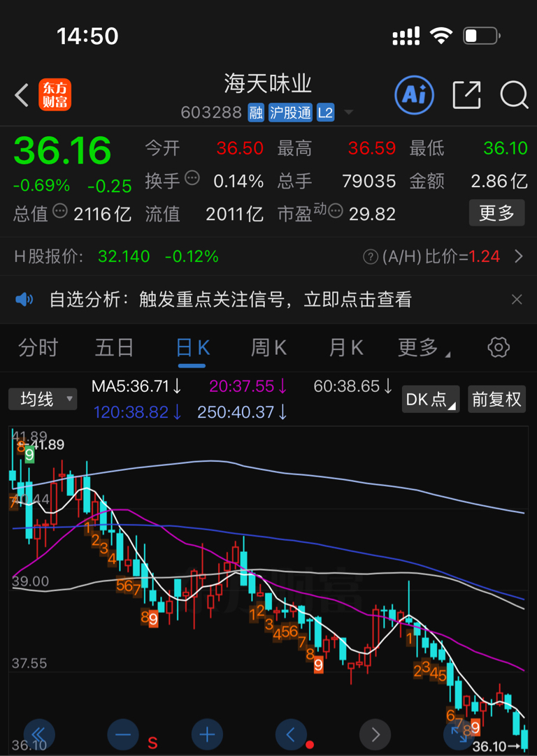Open the DK点 dropdown
Image resolution: width=537 pixels, height=756 pixels.
(431, 399)
